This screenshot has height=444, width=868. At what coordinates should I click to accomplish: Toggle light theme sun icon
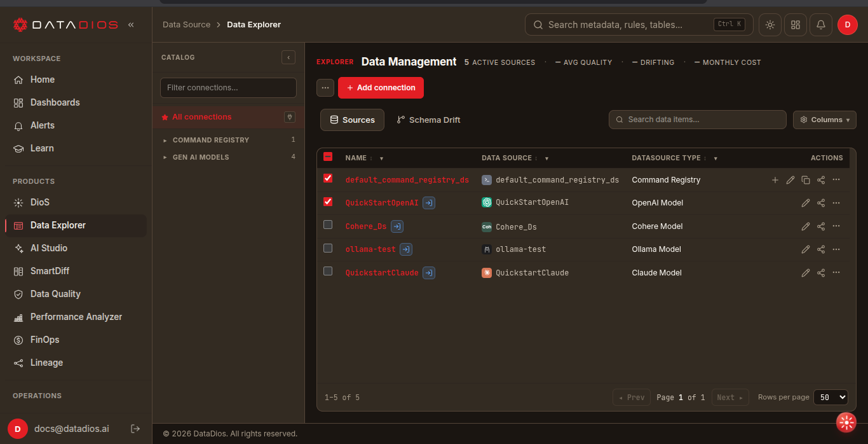pos(770,25)
